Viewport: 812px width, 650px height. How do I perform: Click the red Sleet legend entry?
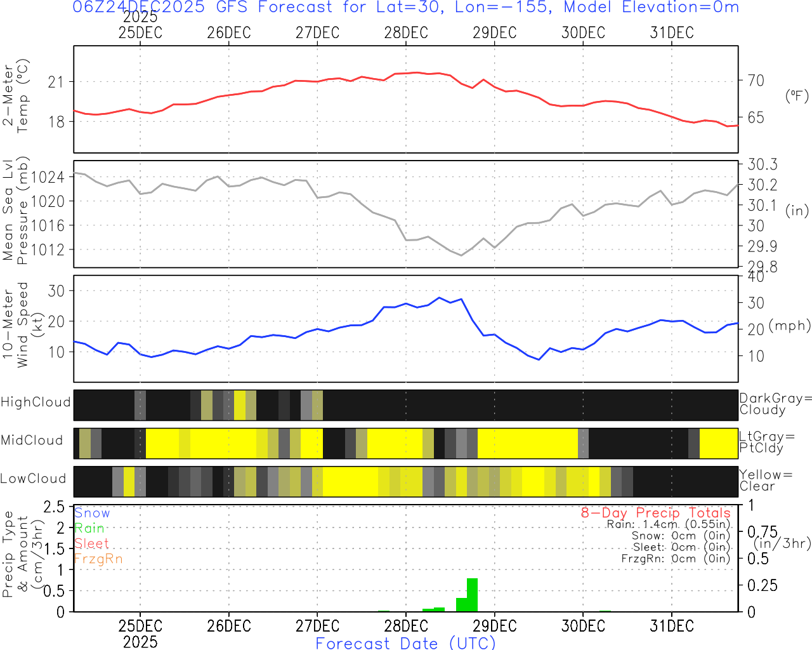[x=92, y=543]
